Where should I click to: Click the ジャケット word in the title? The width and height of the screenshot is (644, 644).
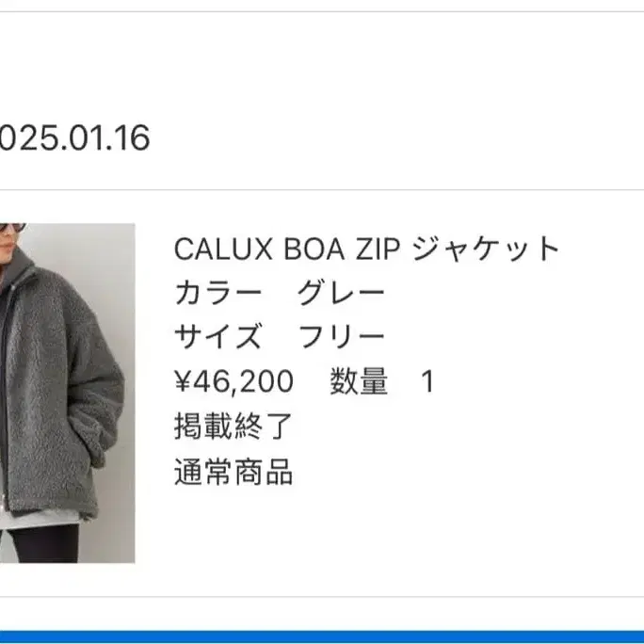click(x=486, y=249)
